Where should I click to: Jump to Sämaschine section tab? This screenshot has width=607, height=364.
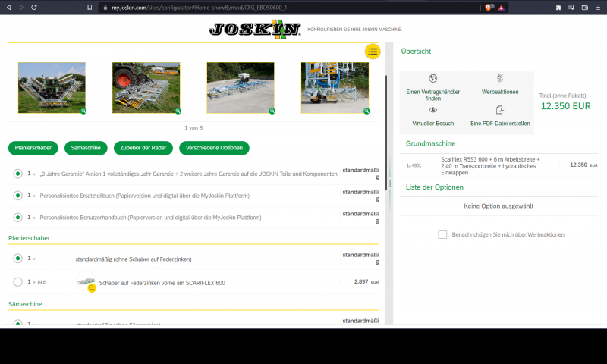86,148
